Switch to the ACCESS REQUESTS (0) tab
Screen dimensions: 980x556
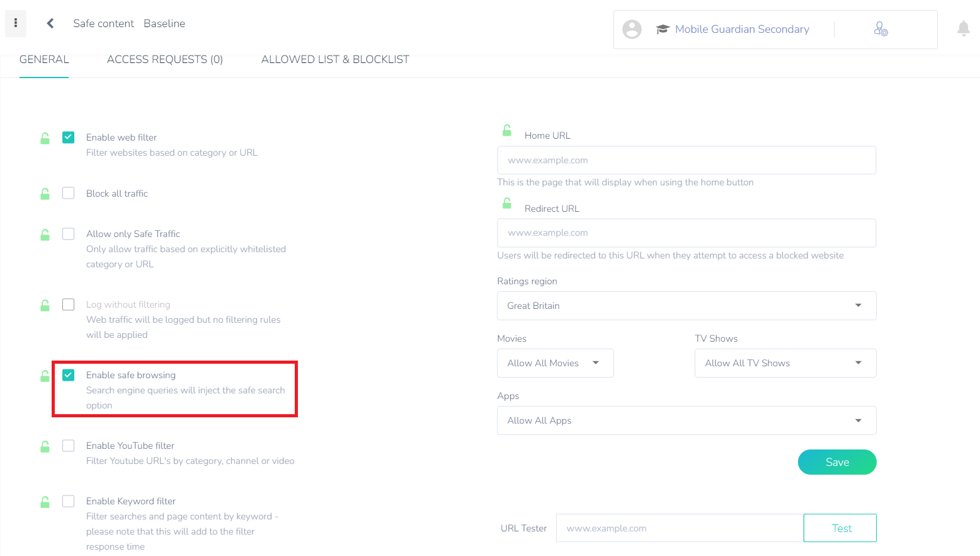(x=165, y=60)
